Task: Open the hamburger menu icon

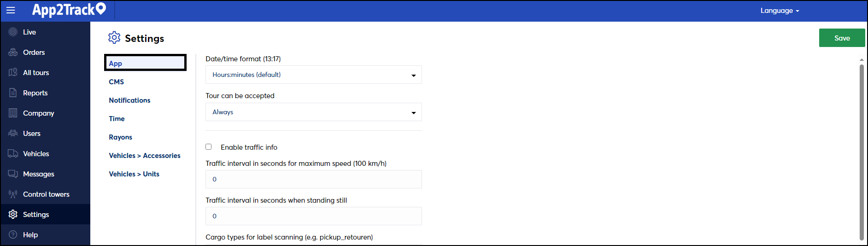Action: click(11, 10)
